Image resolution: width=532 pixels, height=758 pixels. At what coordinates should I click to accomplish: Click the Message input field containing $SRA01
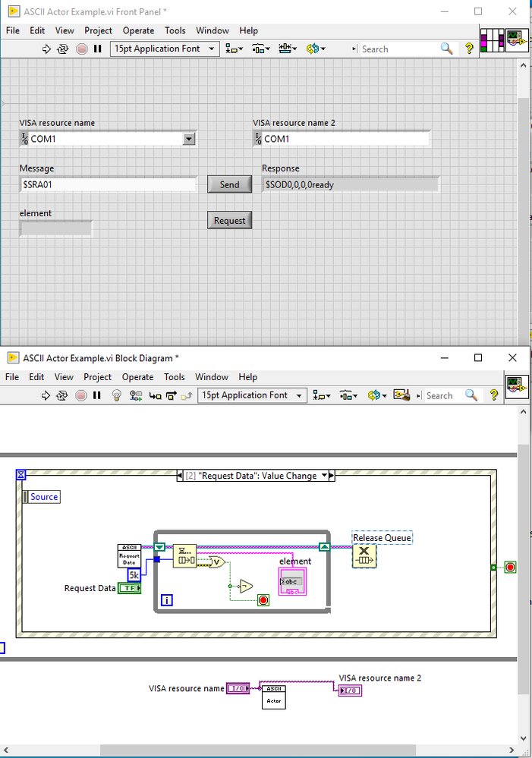(x=109, y=184)
